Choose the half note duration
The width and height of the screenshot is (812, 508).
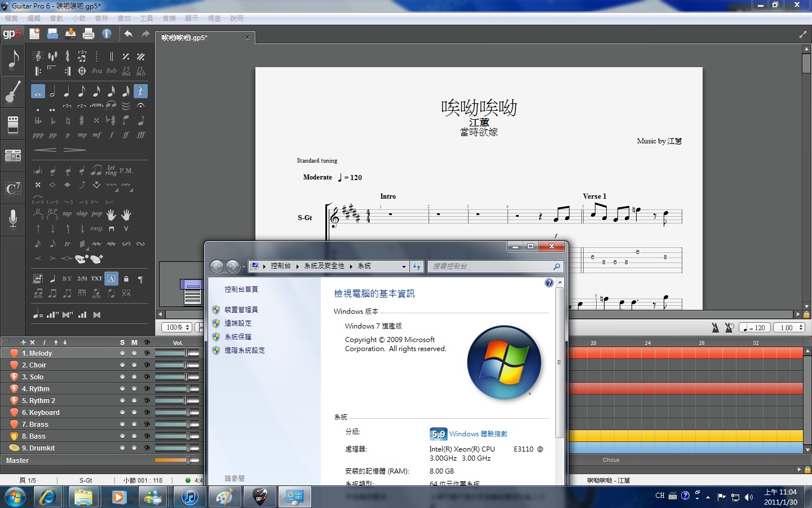click(x=52, y=91)
